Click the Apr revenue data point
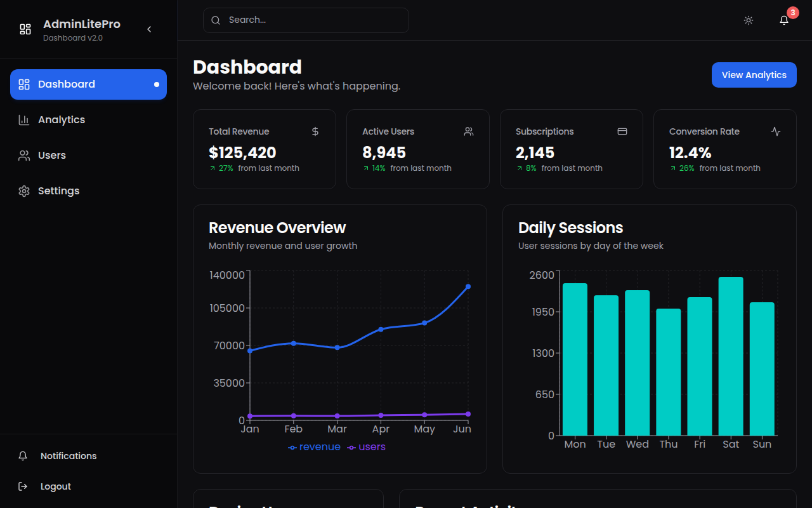Image resolution: width=812 pixels, height=508 pixels. click(381, 329)
